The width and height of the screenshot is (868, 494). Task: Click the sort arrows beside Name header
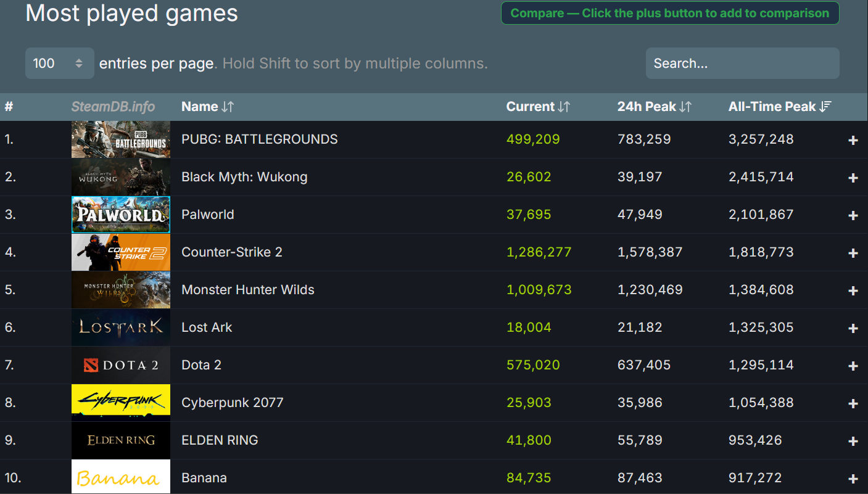228,106
